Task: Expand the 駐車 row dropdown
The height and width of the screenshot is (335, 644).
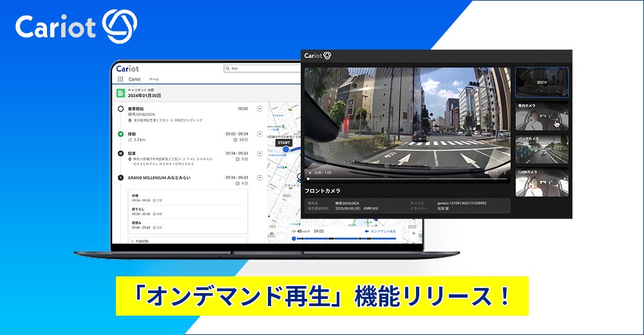Action: click(260, 153)
